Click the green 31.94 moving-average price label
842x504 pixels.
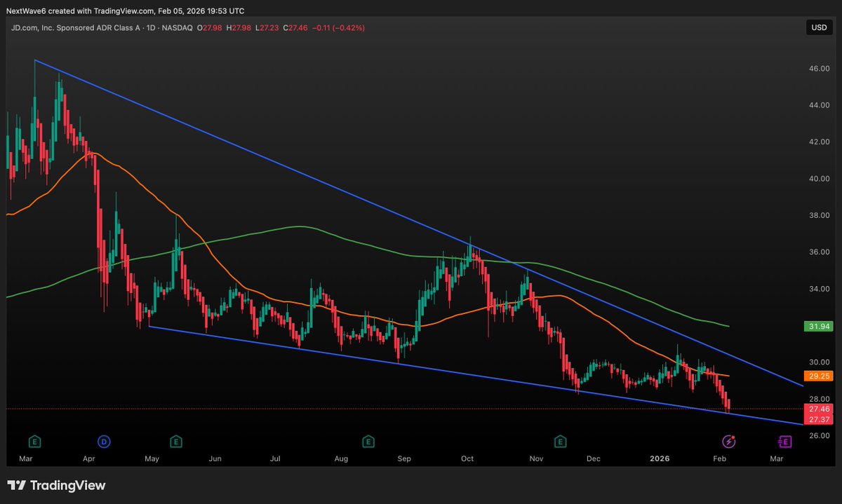pyautogui.click(x=818, y=326)
